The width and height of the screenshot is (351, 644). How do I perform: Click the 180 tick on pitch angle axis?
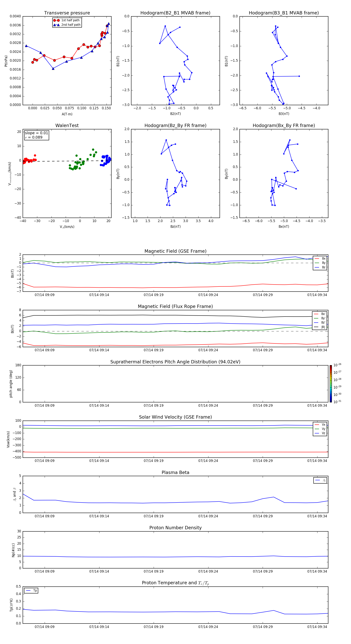[x=18, y=365]
